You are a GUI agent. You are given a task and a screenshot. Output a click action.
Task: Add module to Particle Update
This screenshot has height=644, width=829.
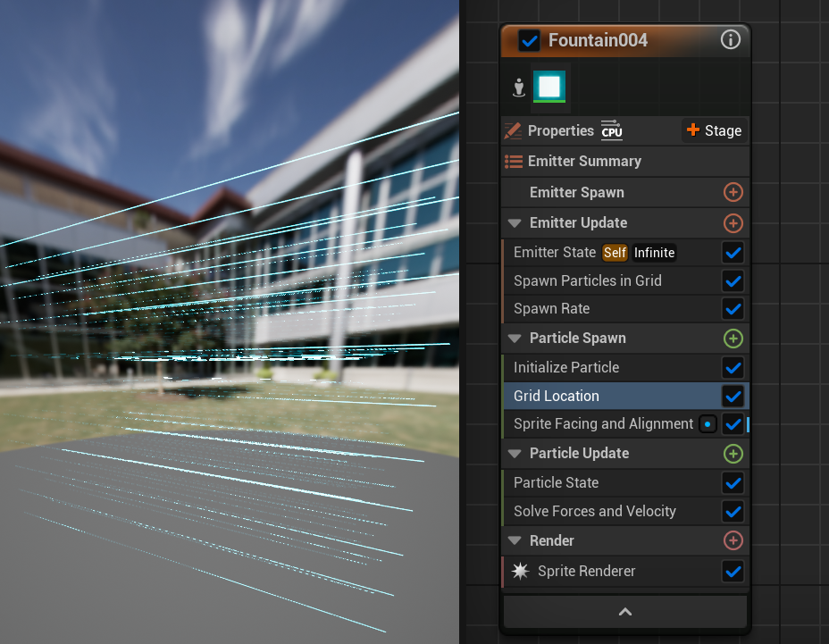(733, 454)
